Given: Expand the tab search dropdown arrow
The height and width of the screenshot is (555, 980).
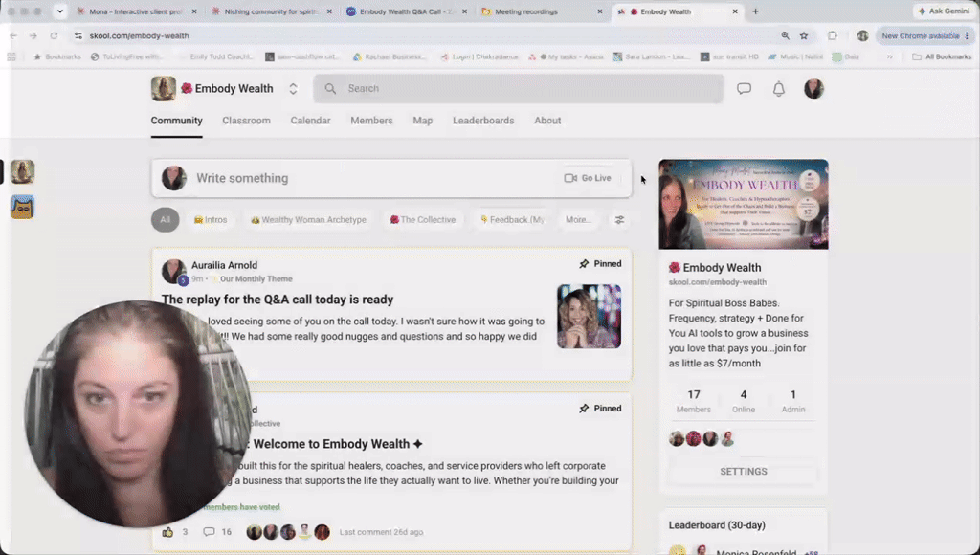Looking at the screenshot, I should tap(60, 11).
